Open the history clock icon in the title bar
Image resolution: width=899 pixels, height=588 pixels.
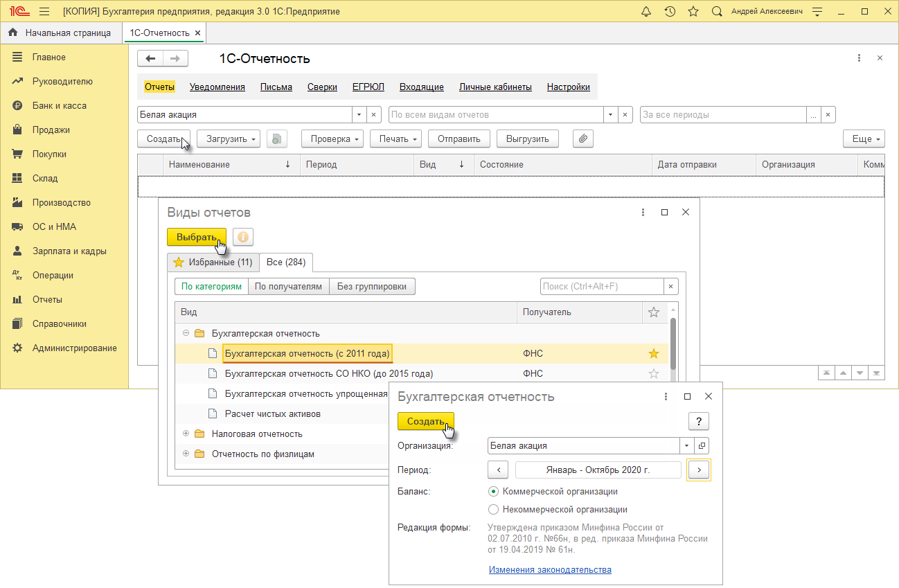(x=670, y=12)
